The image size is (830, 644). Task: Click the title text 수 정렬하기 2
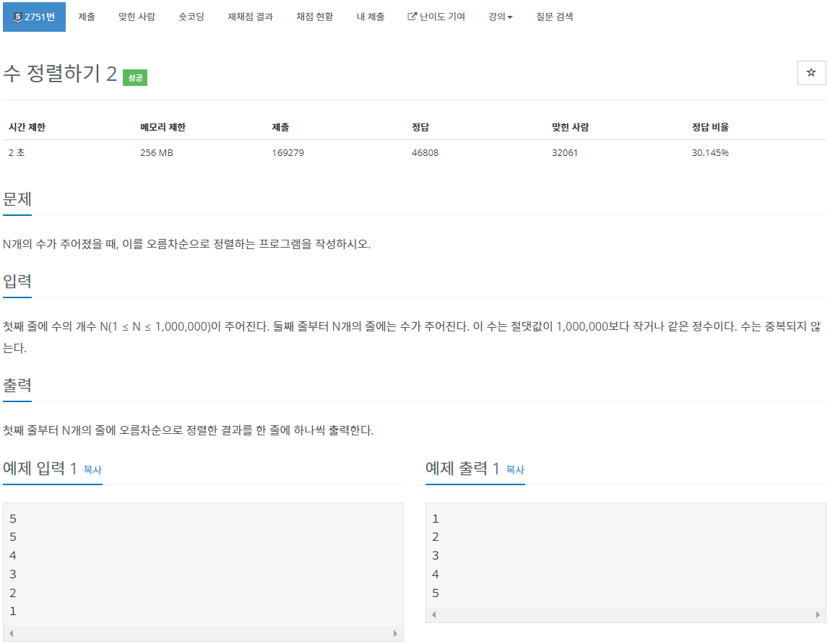click(60, 74)
